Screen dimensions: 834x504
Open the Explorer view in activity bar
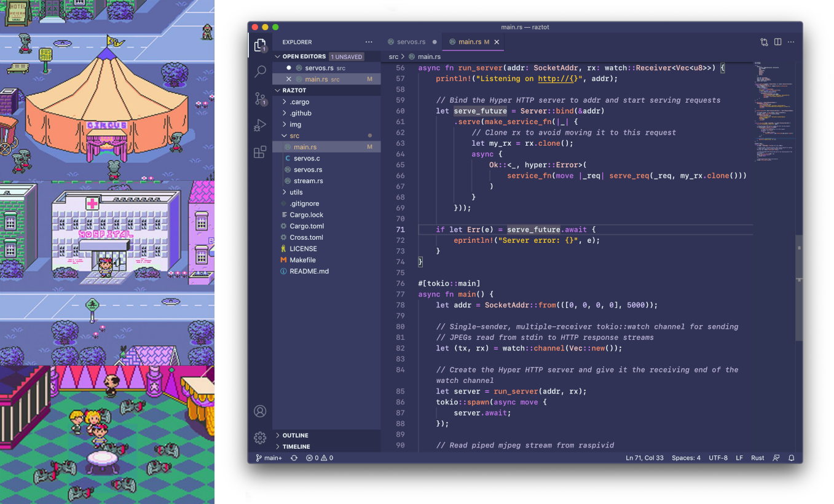(x=260, y=44)
